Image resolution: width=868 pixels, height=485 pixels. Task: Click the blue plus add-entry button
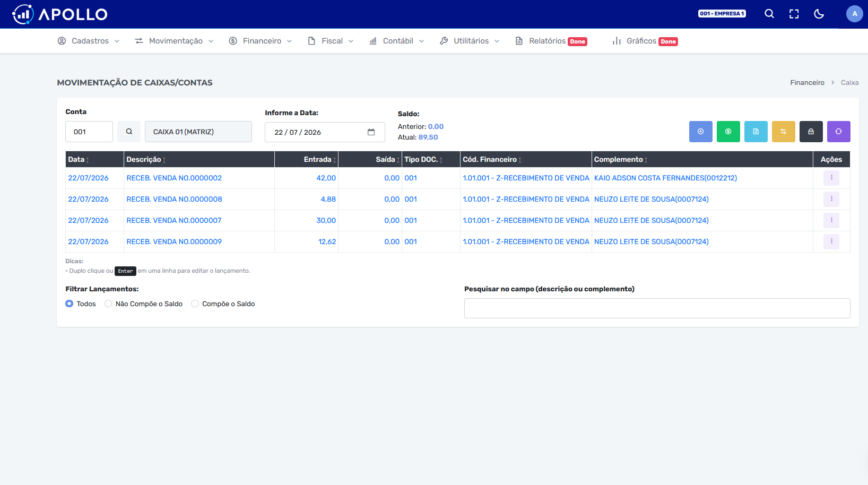click(x=700, y=132)
